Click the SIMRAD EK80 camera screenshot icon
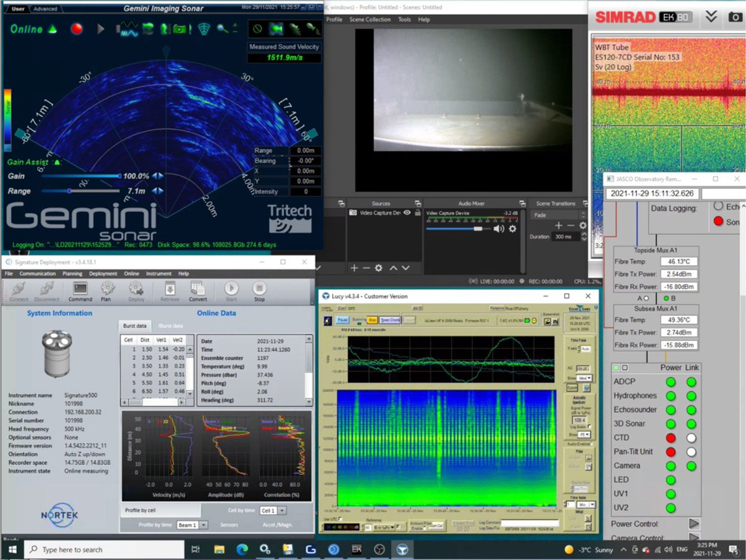Viewport: 746px width, 560px height. [x=735, y=17]
